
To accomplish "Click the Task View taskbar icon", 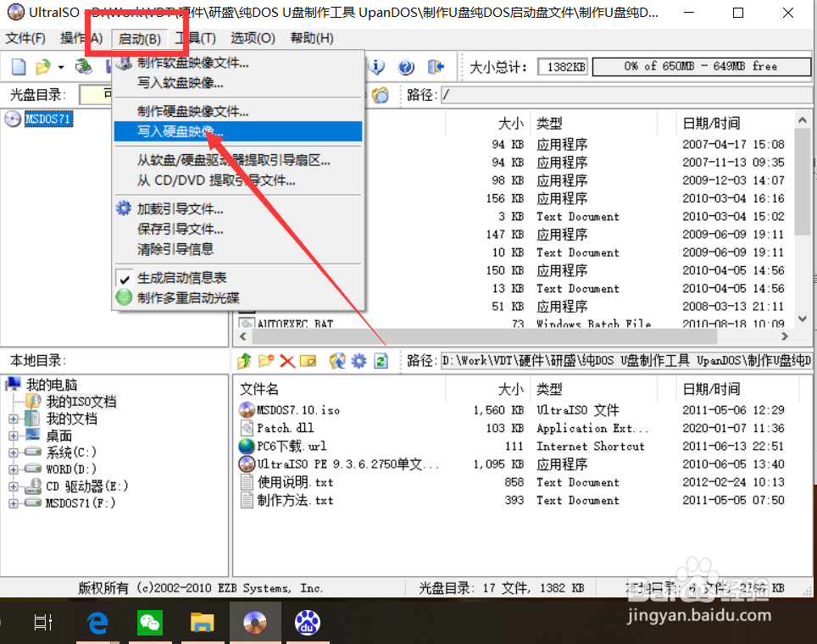I will [x=43, y=623].
